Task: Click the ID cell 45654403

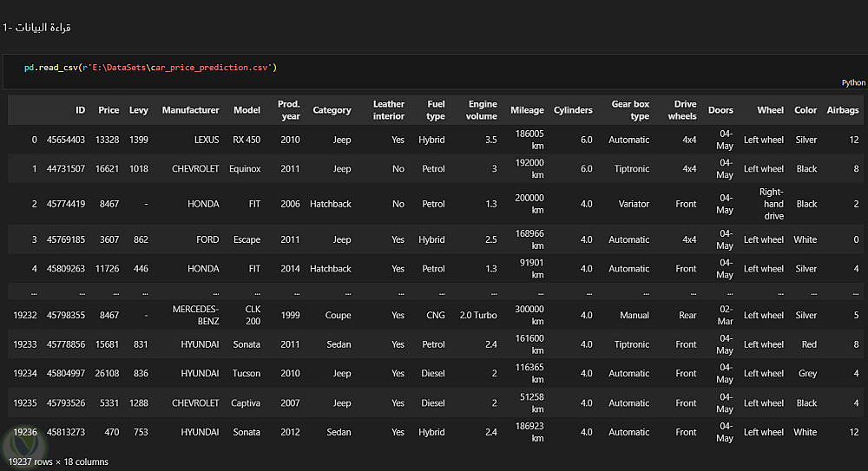Action: click(x=66, y=140)
